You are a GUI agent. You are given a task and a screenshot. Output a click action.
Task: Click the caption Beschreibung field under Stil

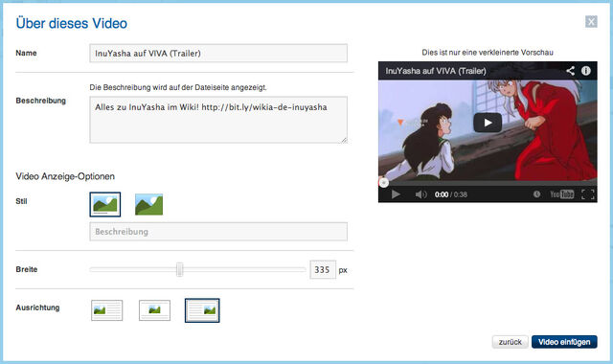[218, 232]
